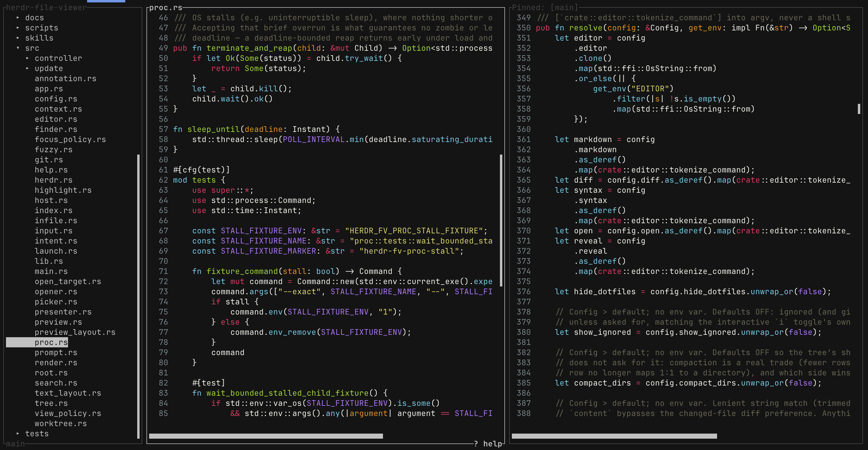Click 'pub fn terminate_and_reap' on line 49
This screenshot has height=450, width=868.
[x=232, y=48]
